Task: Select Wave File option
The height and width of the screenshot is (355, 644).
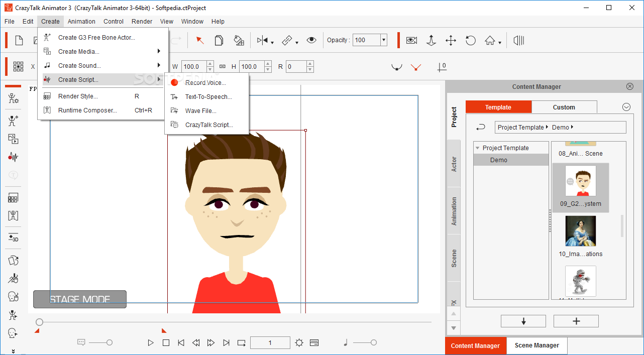Action: 206,111
